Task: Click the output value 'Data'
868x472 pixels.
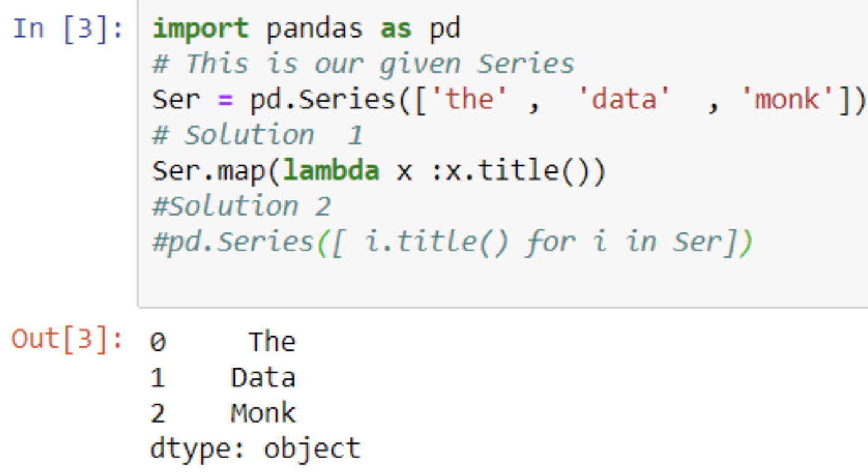Action: (x=263, y=377)
